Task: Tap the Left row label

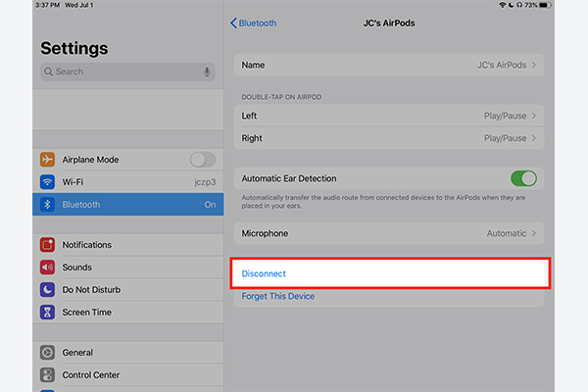Action: pos(249,116)
